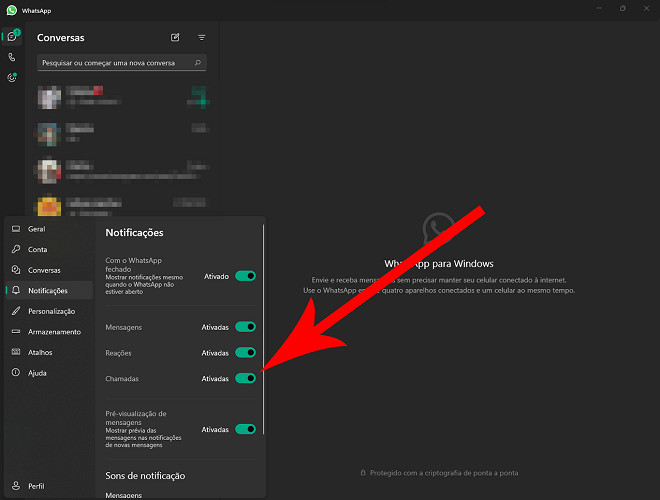
Task: Open the Status updates icon
Action: pos(12,78)
